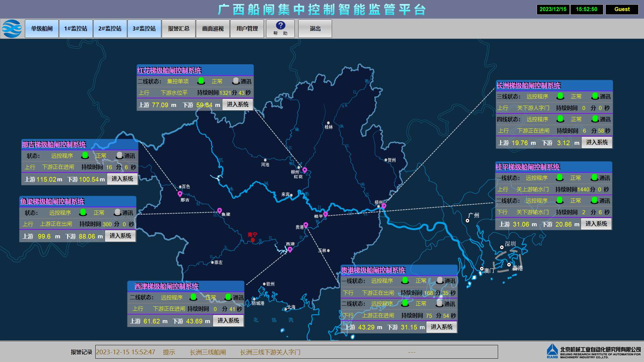This screenshot has height=362, width=644.
Task: Switch to 2#监控站 tab
Action: (x=110, y=28)
